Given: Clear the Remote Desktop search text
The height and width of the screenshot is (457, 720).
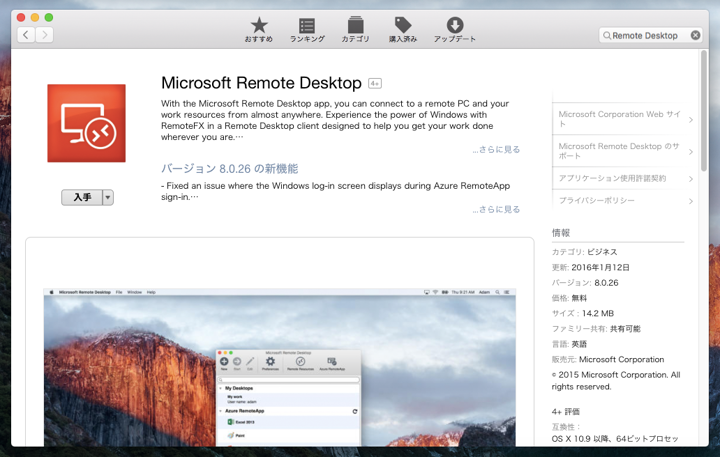Looking at the screenshot, I should 695,35.
